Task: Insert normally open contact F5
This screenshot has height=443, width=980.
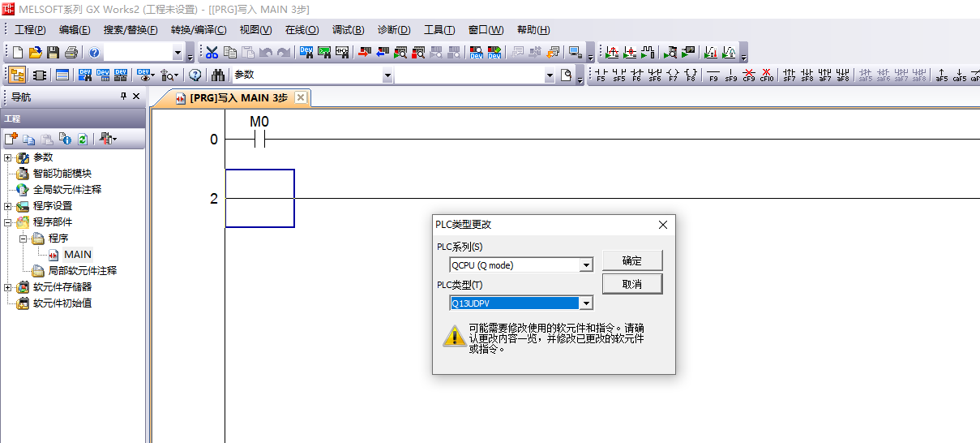Action: pyautogui.click(x=601, y=75)
